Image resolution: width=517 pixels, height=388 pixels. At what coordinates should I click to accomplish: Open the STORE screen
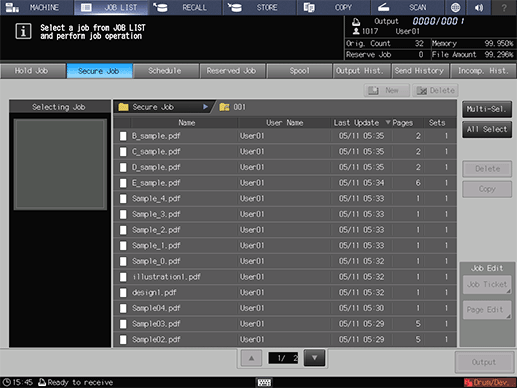tap(259, 7)
